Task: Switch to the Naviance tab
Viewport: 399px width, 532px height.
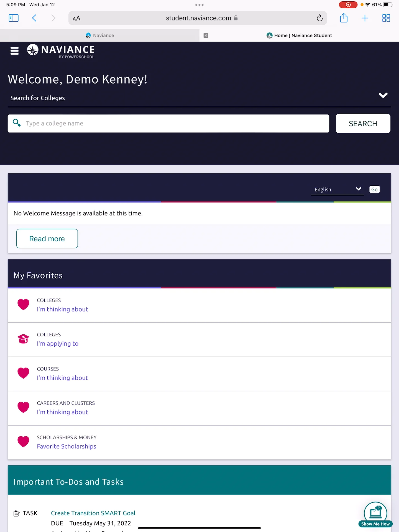Action: 100,35
